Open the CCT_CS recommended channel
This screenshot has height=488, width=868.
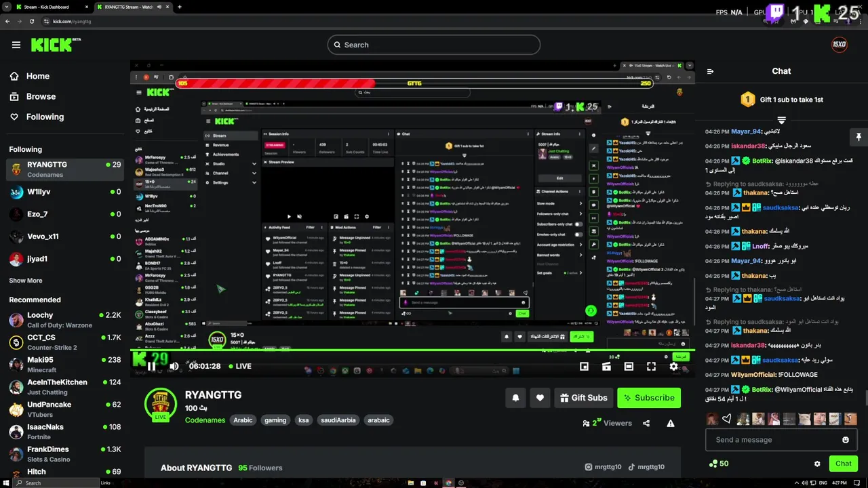click(x=65, y=342)
